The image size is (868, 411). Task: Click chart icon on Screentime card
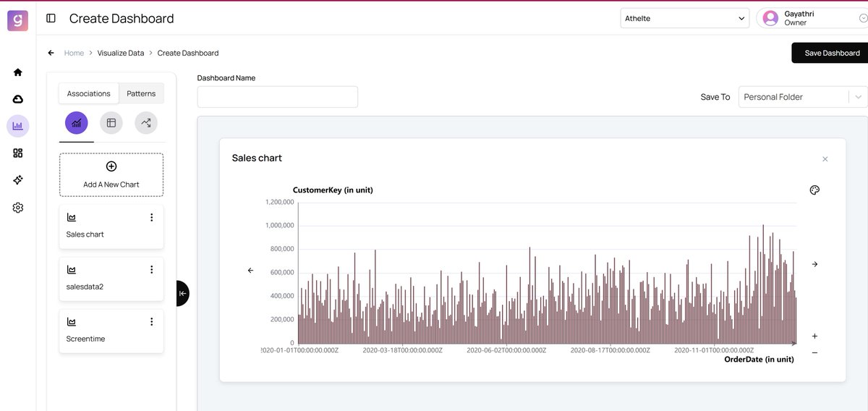[x=72, y=322]
